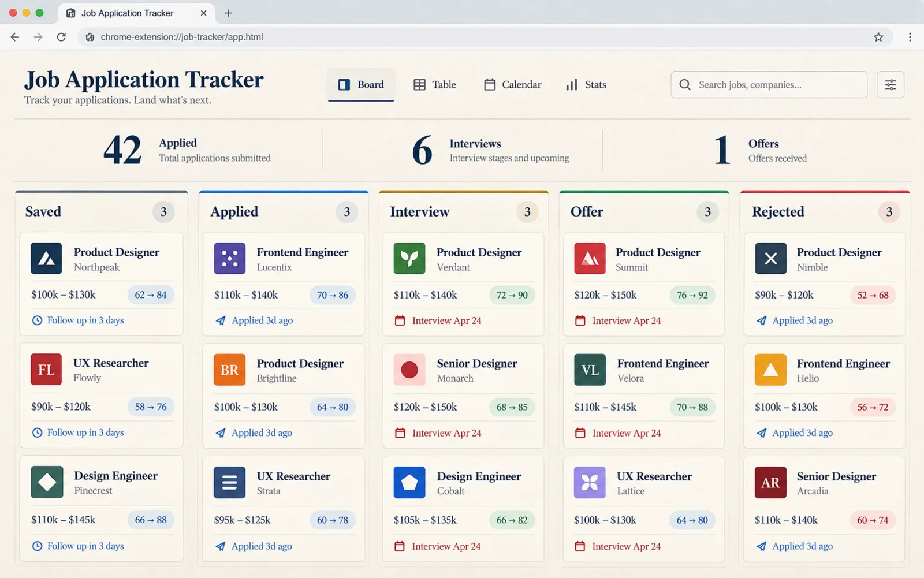Click Follow up in 3 days on Northpeak card
This screenshot has height=578, width=924.
(x=78, y=320)
